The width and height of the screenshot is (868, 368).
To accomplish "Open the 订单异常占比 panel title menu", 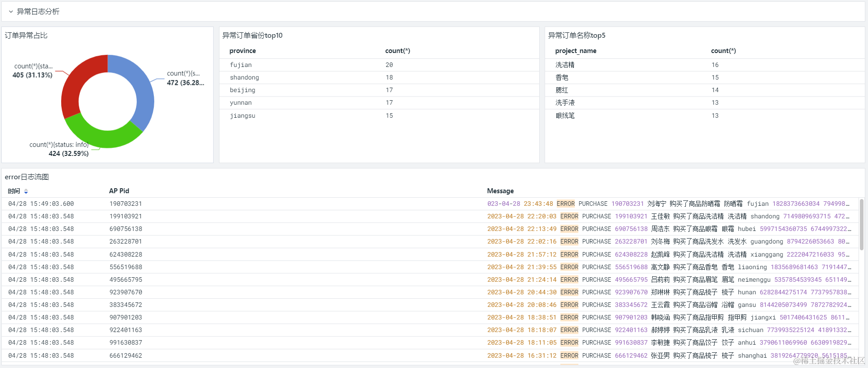I will pyautogui.click(x=26, y=35).
